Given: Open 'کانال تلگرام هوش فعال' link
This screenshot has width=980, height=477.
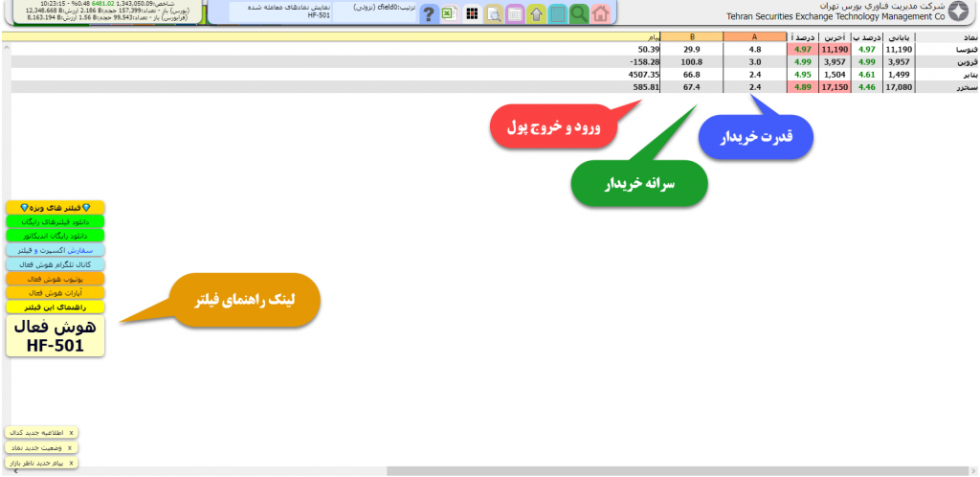Looking at the screenshot, I should point(56,264).
